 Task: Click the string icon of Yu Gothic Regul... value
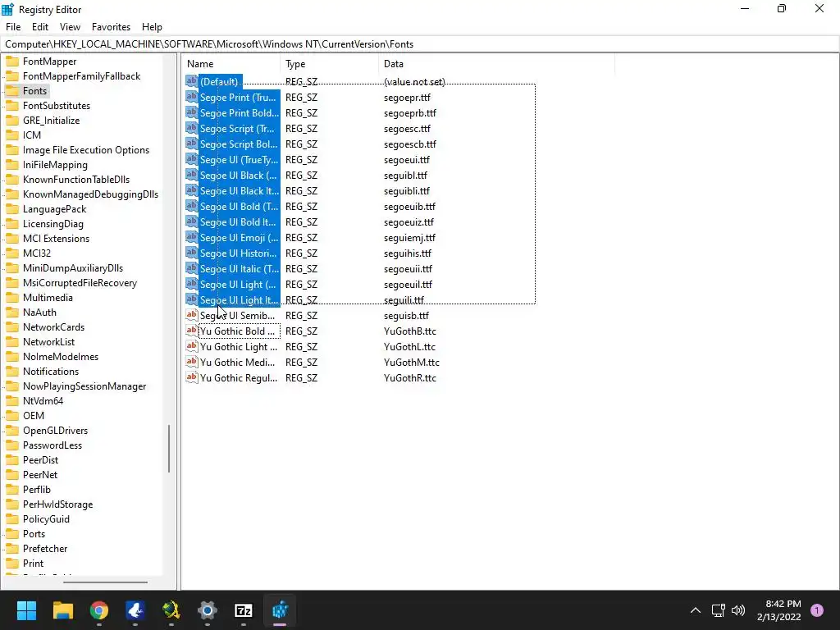click(191, 377)
